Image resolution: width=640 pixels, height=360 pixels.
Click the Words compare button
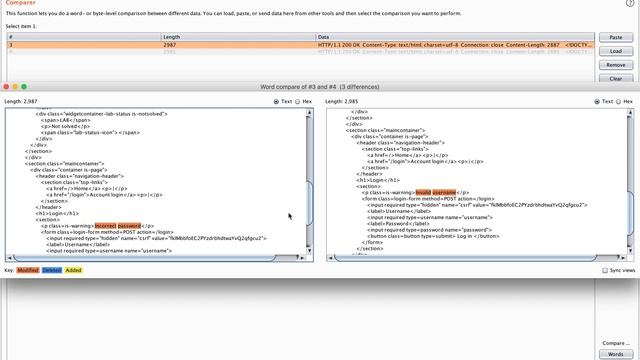616,354
